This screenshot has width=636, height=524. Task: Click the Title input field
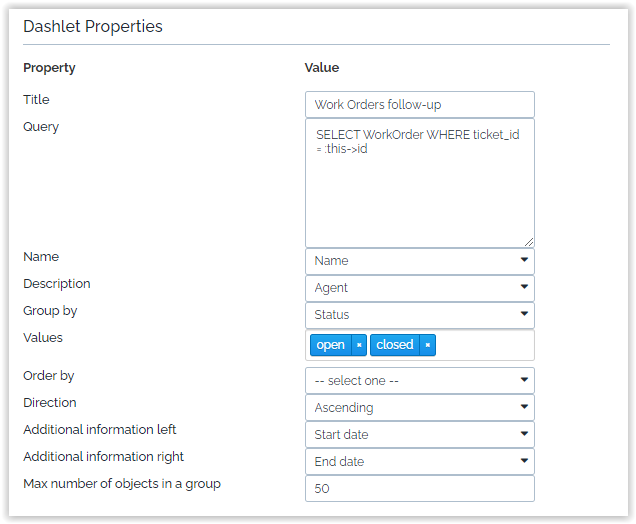tap(419, 105)
